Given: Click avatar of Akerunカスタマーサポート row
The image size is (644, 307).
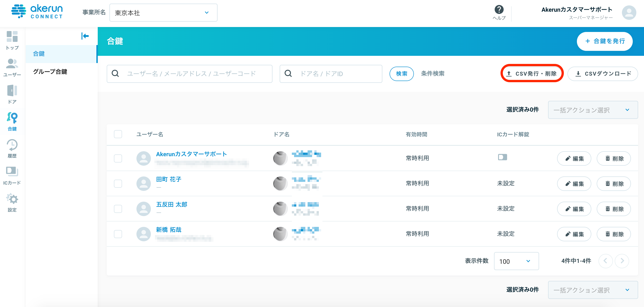Looking at the screenshot, I should pos(143,158).
